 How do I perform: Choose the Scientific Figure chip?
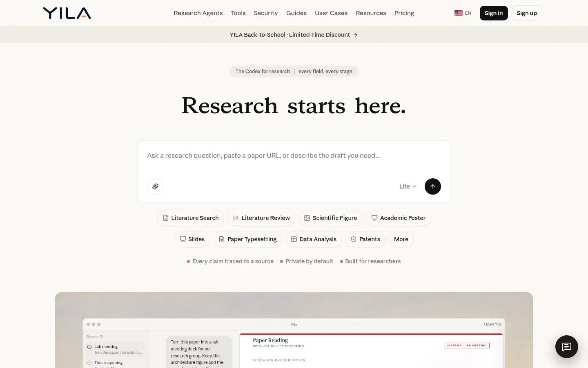click(330, 218)
